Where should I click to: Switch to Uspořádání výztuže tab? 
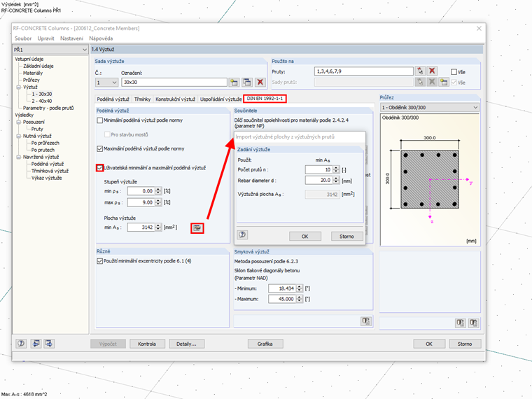[x=221, y=99]
